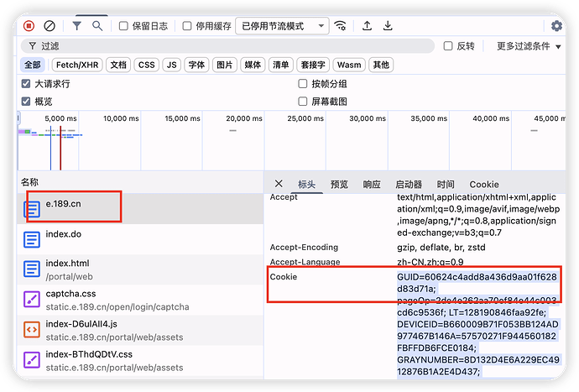Click the Accept-Encoding header name

[304, 247]
